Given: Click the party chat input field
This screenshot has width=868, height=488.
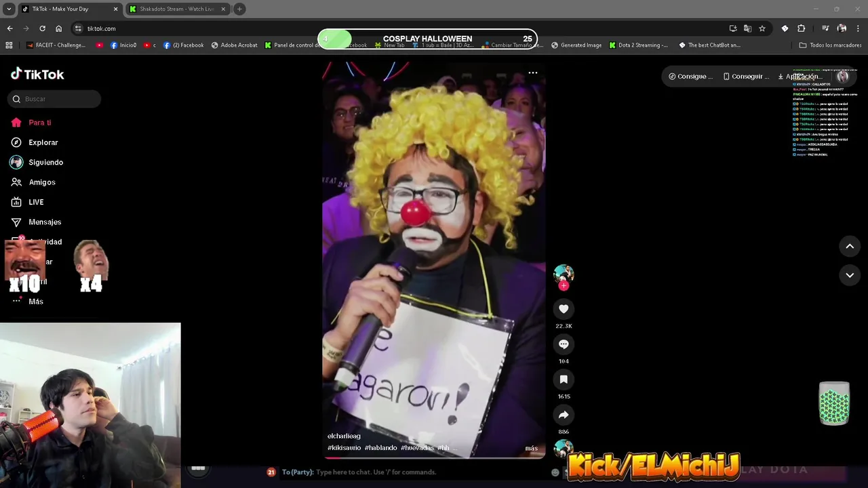Looking at the screenshot, I should point(414,472).
